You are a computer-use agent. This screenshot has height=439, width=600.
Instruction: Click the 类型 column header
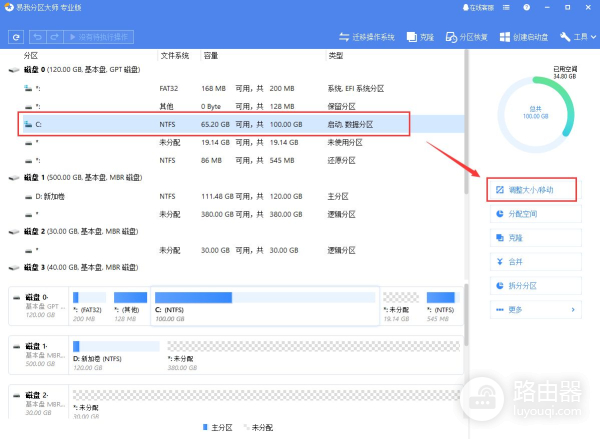336,56
